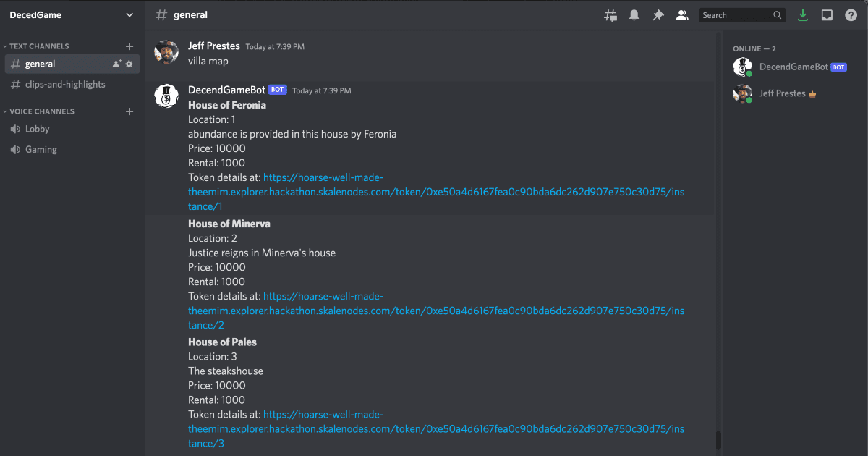Viewport: 868px width, 456px height.
Task: Show pinned messages
Action: [658, 15]
